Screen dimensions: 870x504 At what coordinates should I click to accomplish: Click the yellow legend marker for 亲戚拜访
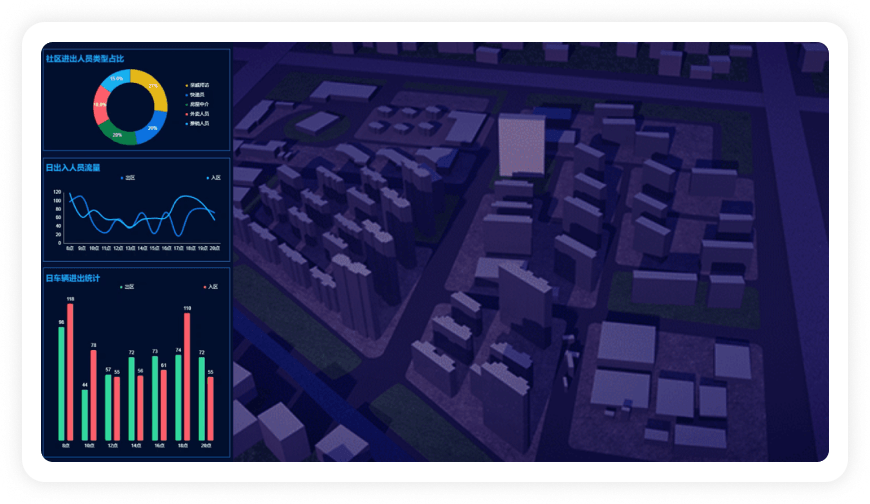(x=187, y=86)
